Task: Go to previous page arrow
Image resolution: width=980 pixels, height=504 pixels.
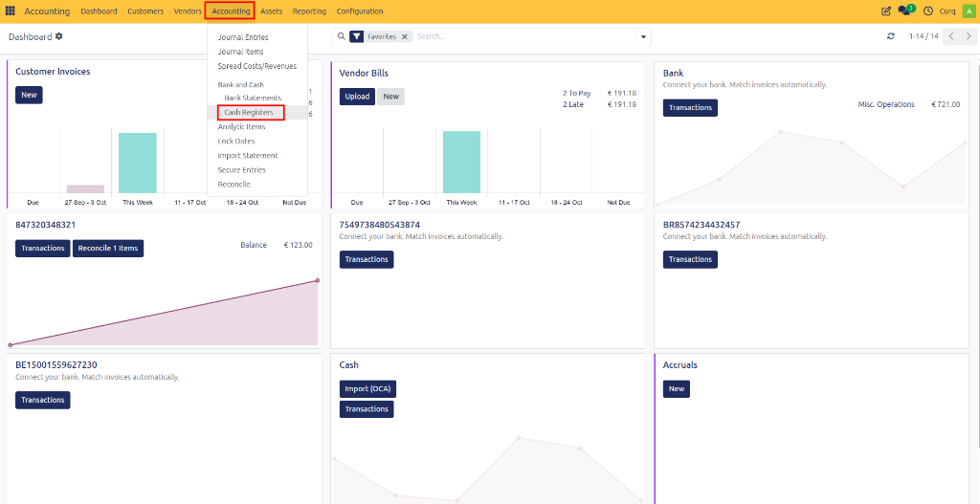Action: [x=951, y=36]
